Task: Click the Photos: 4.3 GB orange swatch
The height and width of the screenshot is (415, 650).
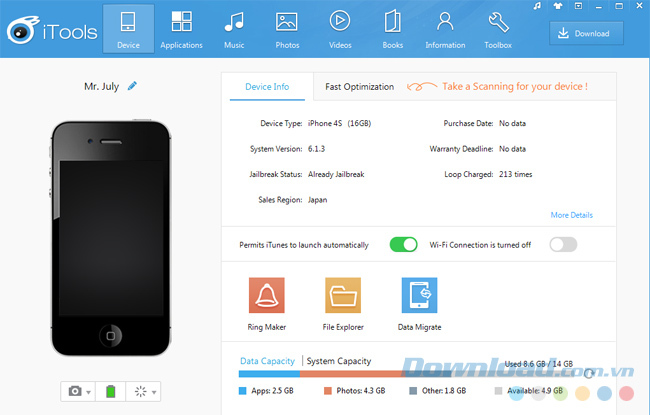Action: click(x=327, y=391)
